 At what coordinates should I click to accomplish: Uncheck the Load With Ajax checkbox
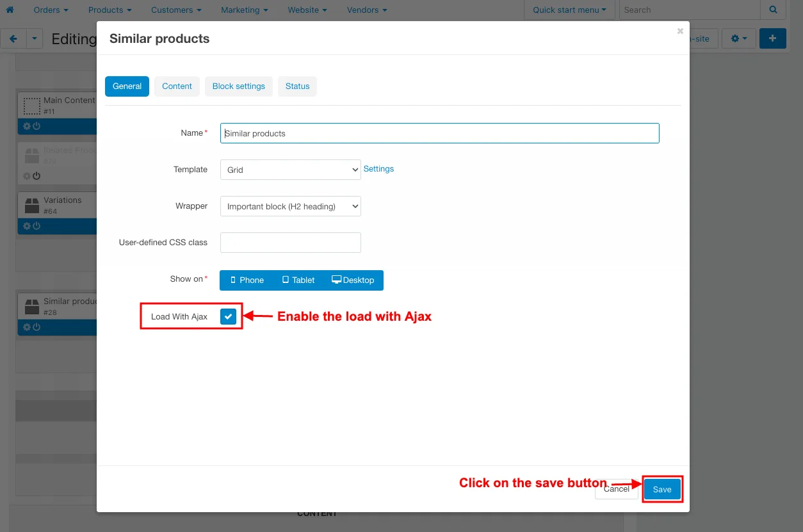point(229,316)
